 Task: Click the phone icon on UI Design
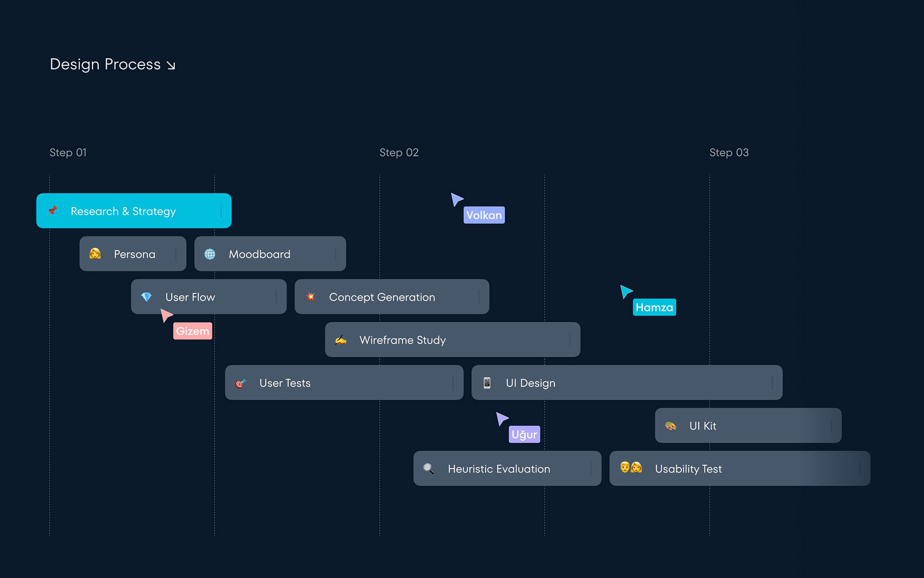point(487,383)
